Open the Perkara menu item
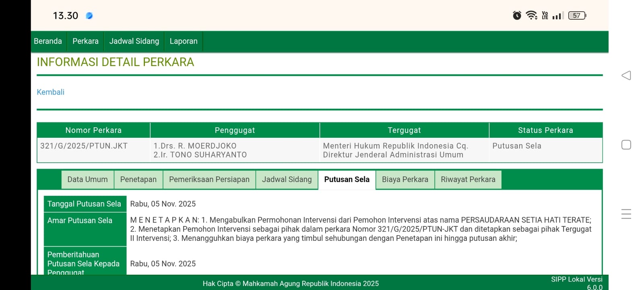The width and height of the screenshot is (644, 290). [85, 41]
